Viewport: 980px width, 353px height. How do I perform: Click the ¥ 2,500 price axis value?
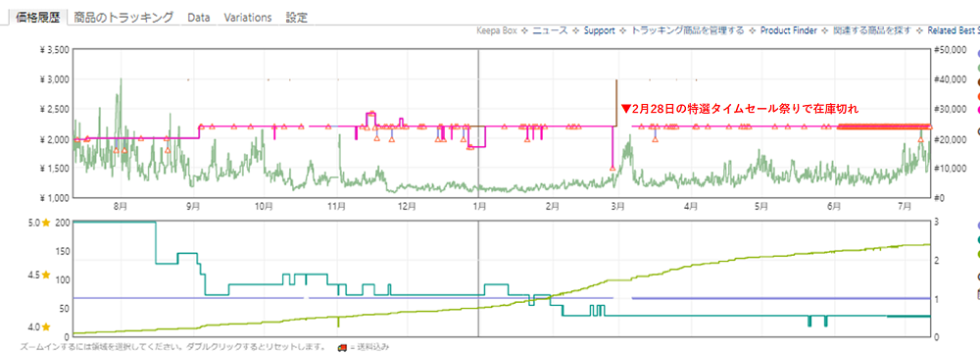pyautogui.click(x=53, y=110)
